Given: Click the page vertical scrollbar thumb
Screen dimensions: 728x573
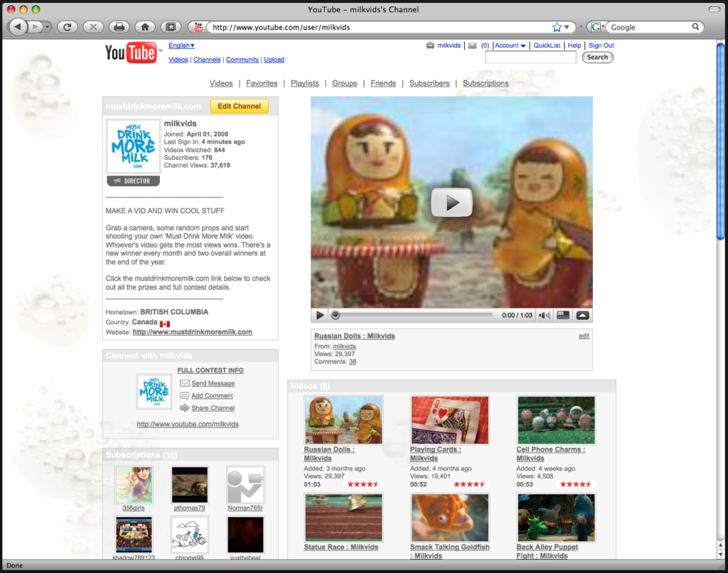Looking at the screenshot, I should coord(721,141).
